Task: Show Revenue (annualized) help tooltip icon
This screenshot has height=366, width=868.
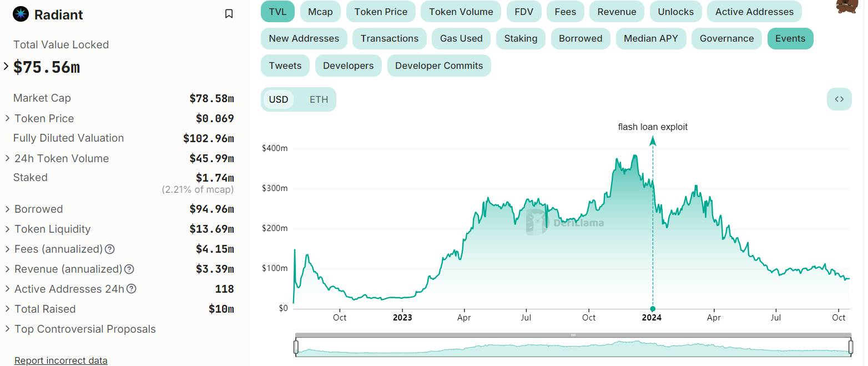Action: coord(129,269)
